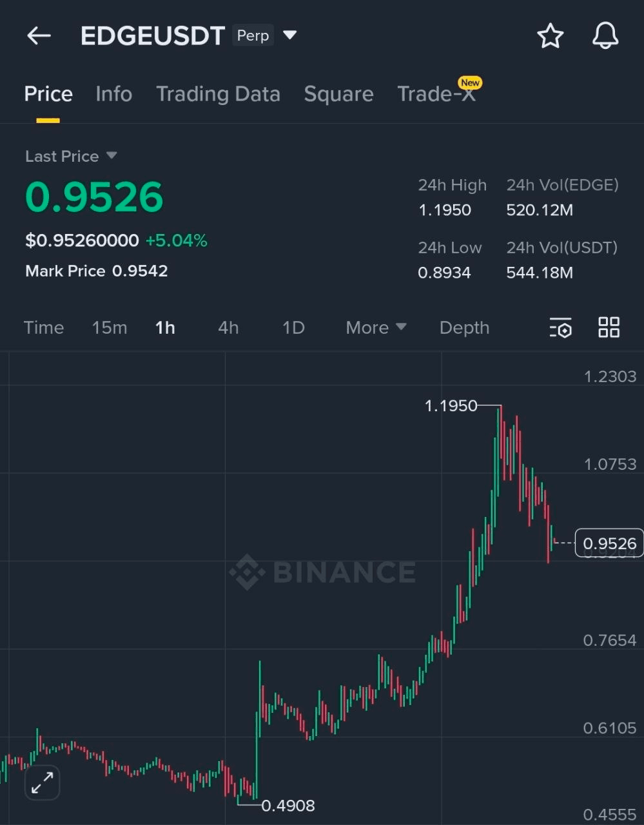Select the 4h chart interval
This screenshot has height=825, width=644.
point(228,327)
